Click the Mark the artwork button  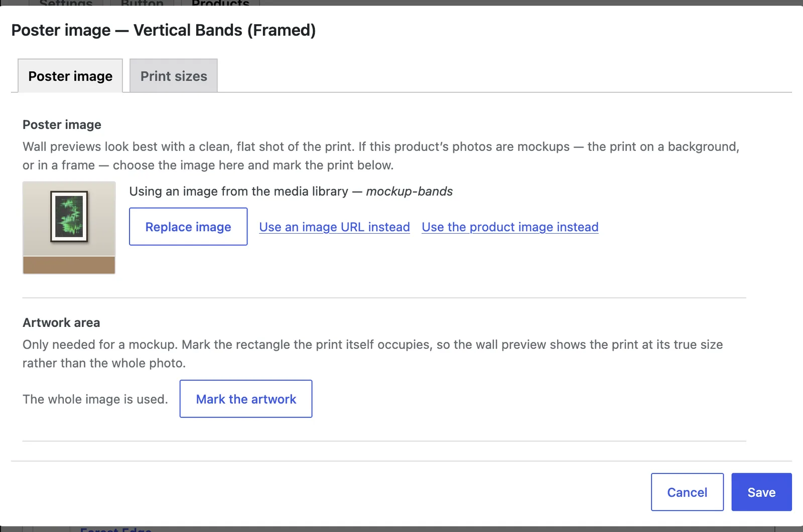coord(246,399)
